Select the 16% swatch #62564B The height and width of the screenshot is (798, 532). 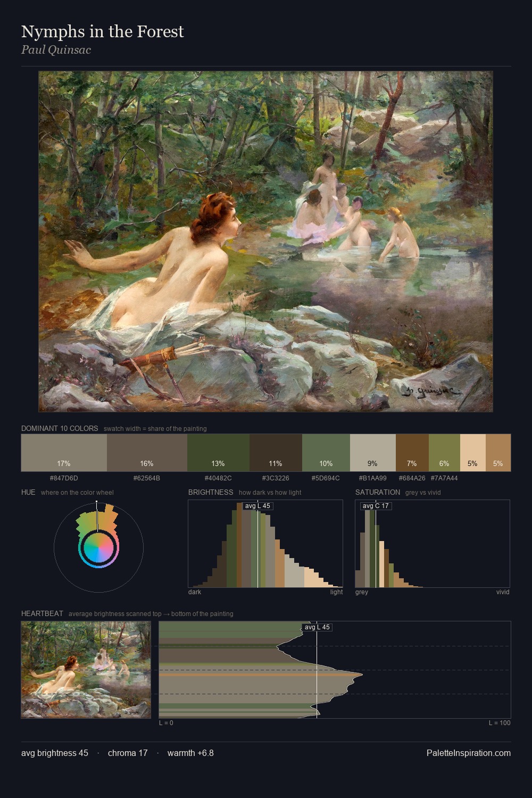coord(147,453)
